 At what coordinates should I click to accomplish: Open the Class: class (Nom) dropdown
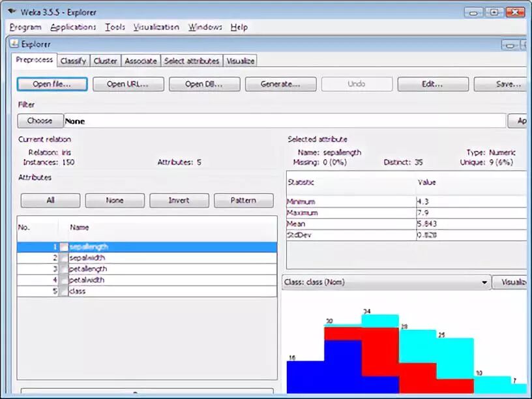click(387, 282)
